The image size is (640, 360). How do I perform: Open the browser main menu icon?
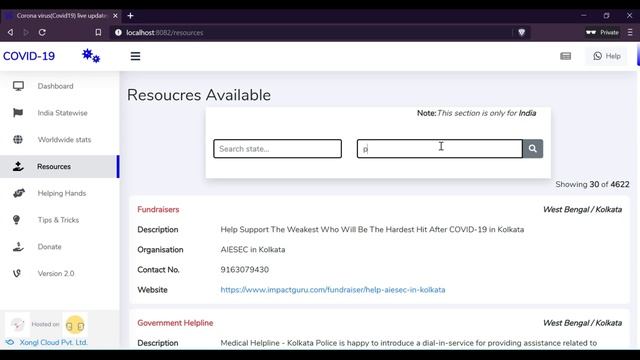click(x=630, y=32)
